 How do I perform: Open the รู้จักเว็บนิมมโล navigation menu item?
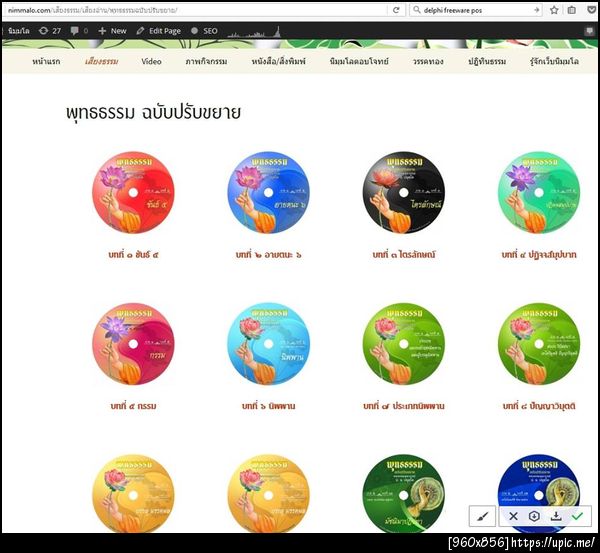[554, 61]
